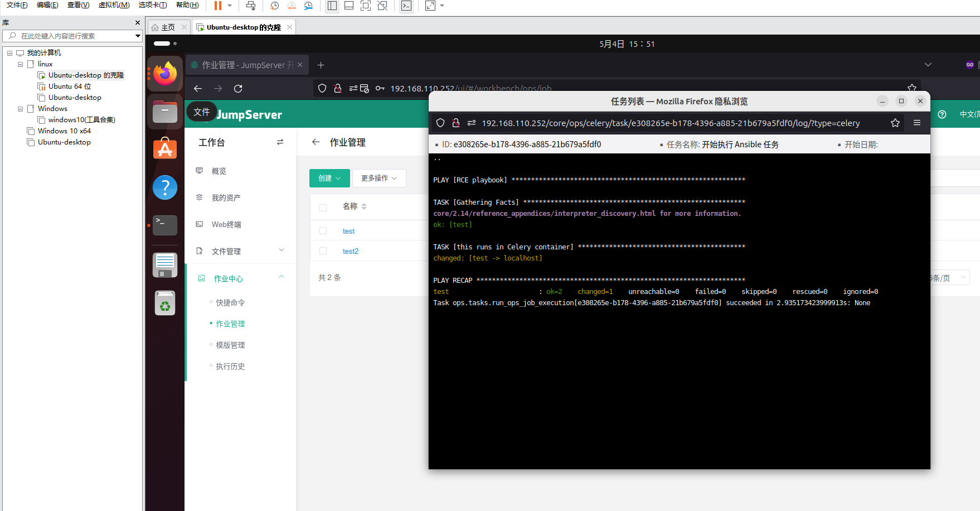Open Firefox from the Ubuntu dock
The height and width of the screenshot is (511, 980).
[x=165, y=74]
